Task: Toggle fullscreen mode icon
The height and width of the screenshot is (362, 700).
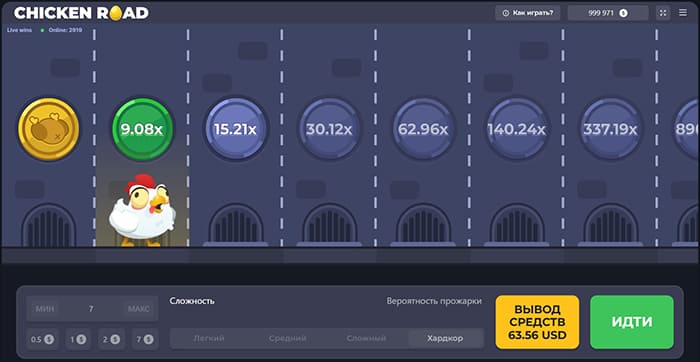Action: coord(663,13)
